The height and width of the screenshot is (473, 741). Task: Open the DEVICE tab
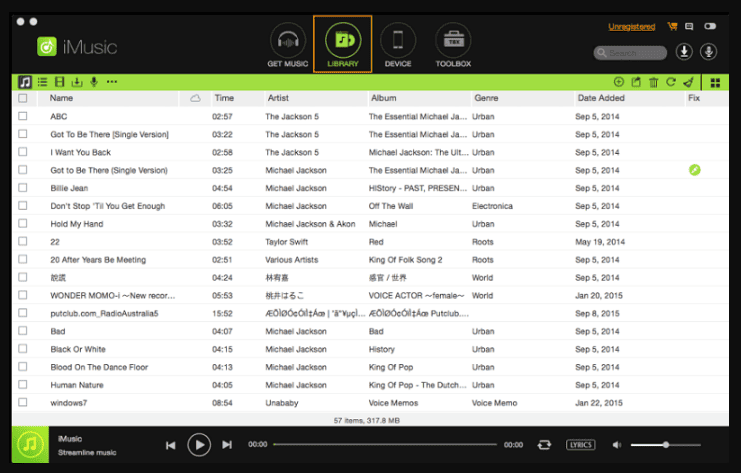pos(398,45)
